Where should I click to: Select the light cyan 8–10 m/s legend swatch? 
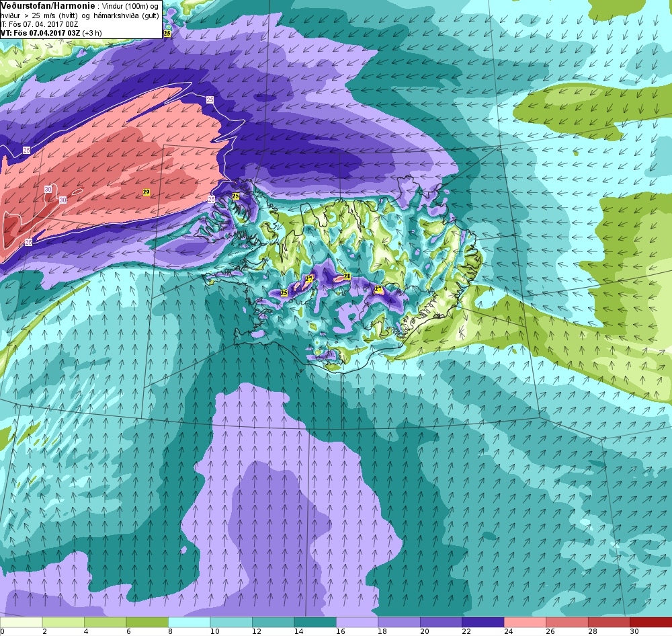point(189,622)
